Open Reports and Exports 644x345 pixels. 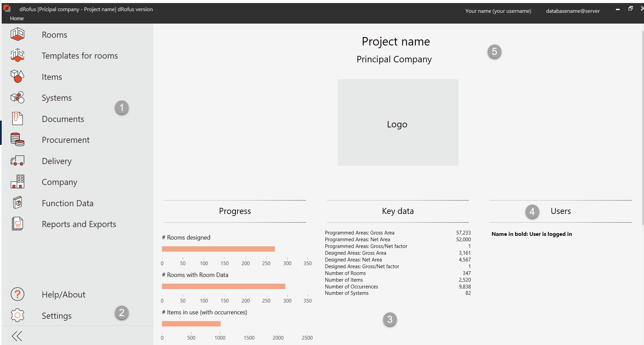pos(79,224)
